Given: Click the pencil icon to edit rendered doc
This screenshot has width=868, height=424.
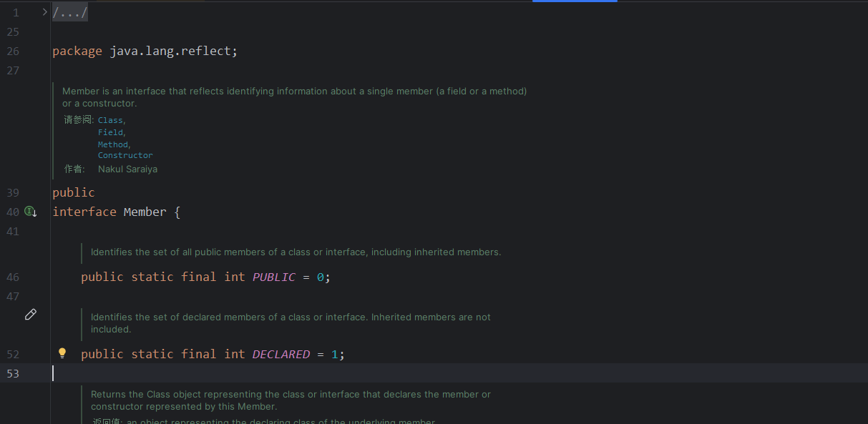Looking at the screenshot, I should tap(31, 315).
